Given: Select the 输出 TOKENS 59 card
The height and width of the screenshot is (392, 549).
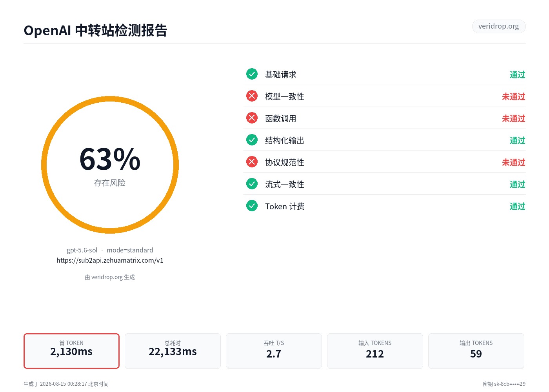Looking at the screenshot, I should 476,351.
